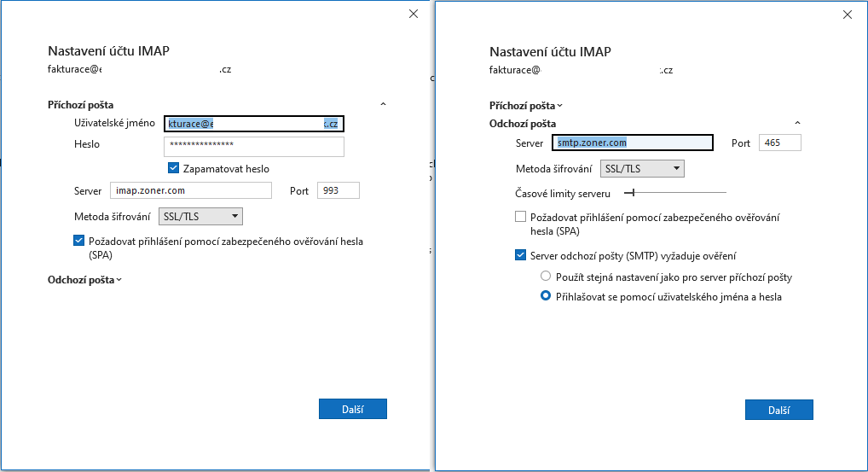868x472 pixels.
Task: Collapse the expanded Odchozí pošta section arrow
Action: point(797,124)
